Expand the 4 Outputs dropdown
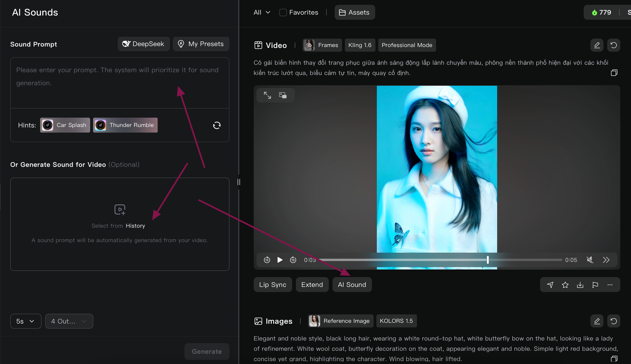Screen dimensions: 631x364 (69, 321)
